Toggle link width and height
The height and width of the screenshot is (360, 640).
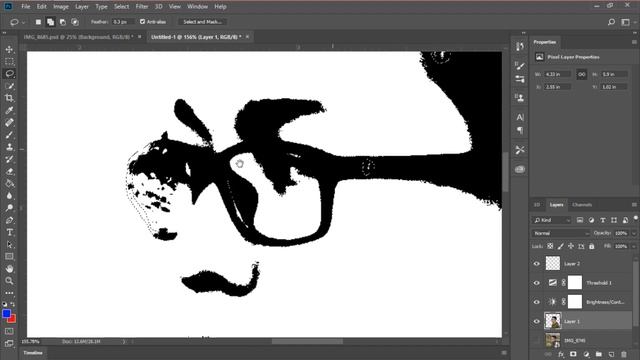[581, 74]
